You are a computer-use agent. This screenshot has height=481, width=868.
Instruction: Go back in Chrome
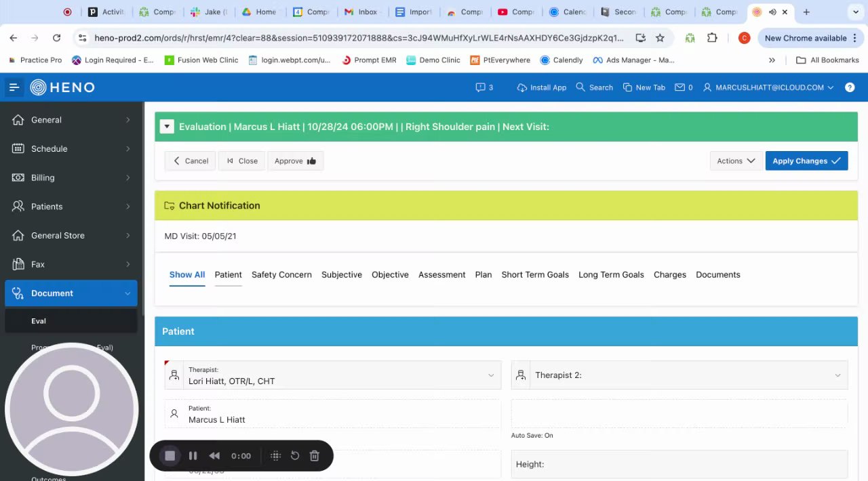point(14,38)
